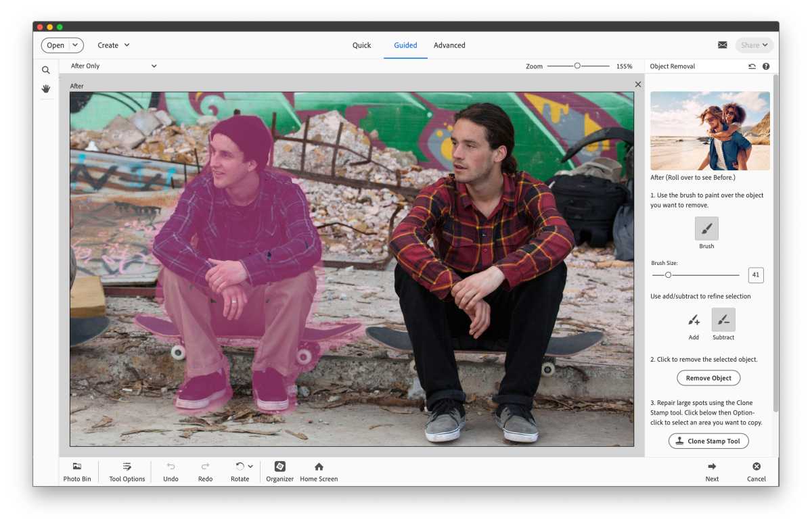Select the Add refinement brush
812x528 pixels.
point(693,320)
